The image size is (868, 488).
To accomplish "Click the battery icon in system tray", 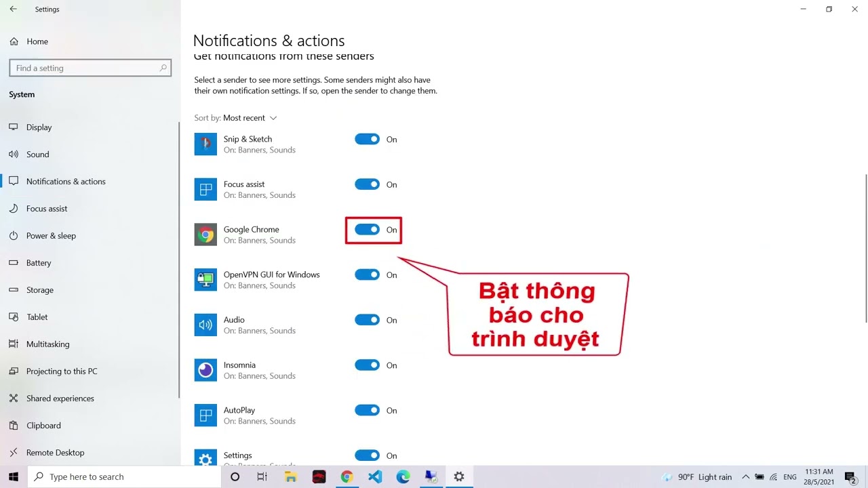I will click(x=759, y=477).
